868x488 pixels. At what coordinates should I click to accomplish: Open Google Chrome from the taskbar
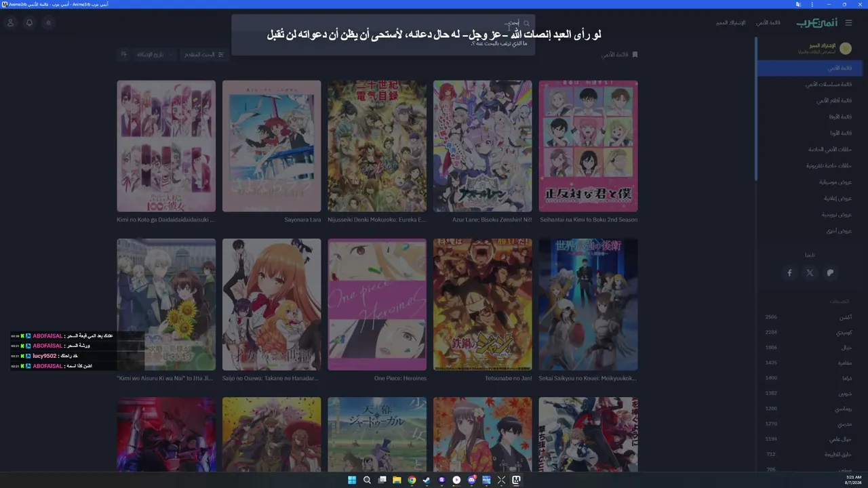[x=412, y=480]
